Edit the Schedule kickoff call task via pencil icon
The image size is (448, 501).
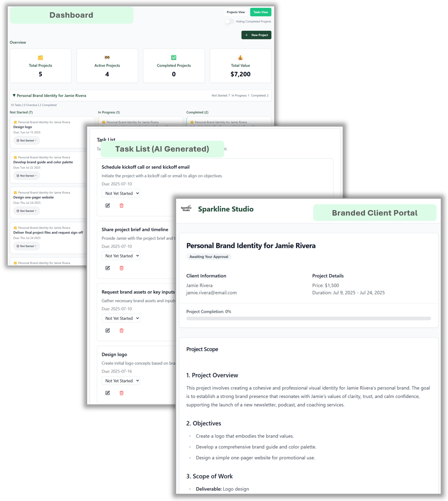(x=108, y=205)
